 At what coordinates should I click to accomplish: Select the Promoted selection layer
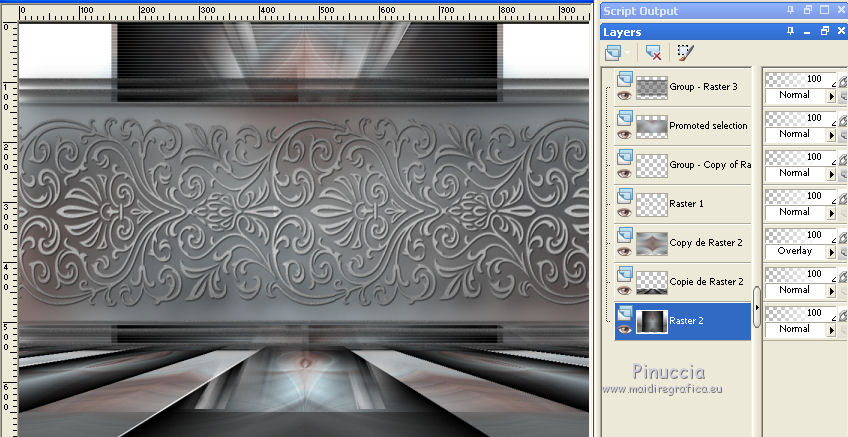708,125
